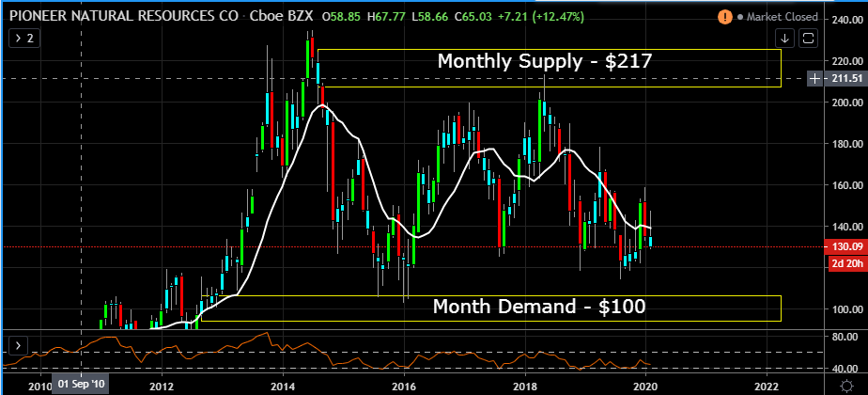Click the 40.00 oscillator scale label

(x=847, y=369)
